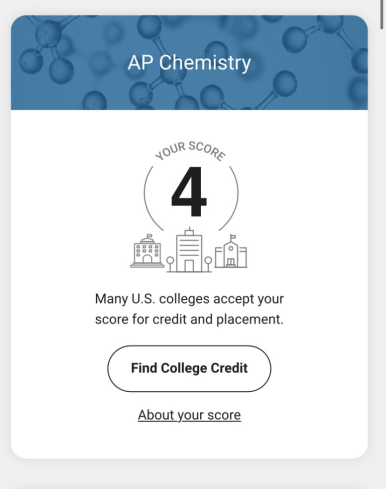Viewport: 386px width, 489px height.
Task: Click the curved YOUR SCORE label
Action: click(x=190, y=151)
